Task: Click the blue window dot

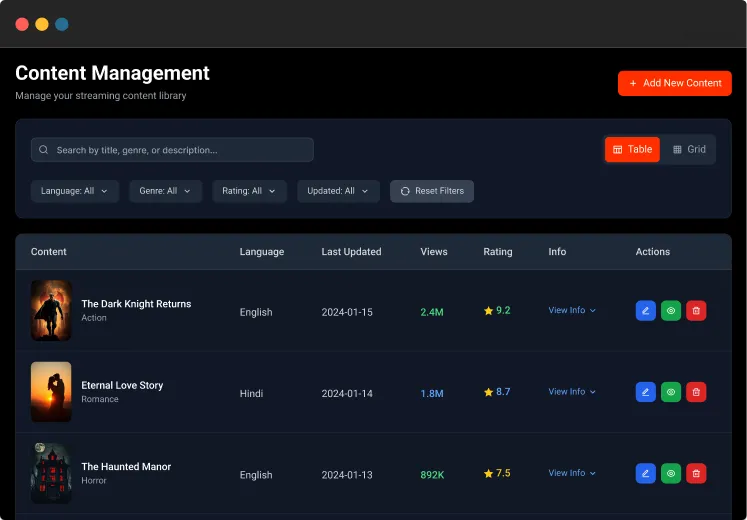Action: coord(61,24)
